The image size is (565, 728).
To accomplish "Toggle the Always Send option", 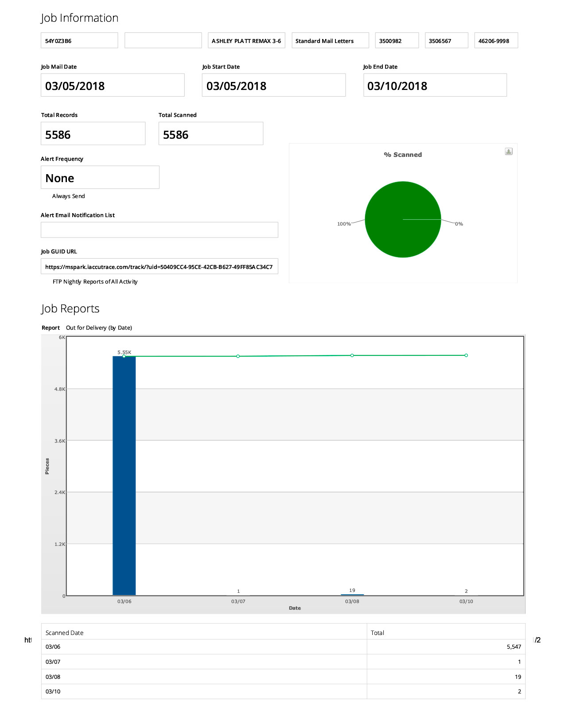I will pyautogui.click(x=68, y=196).
